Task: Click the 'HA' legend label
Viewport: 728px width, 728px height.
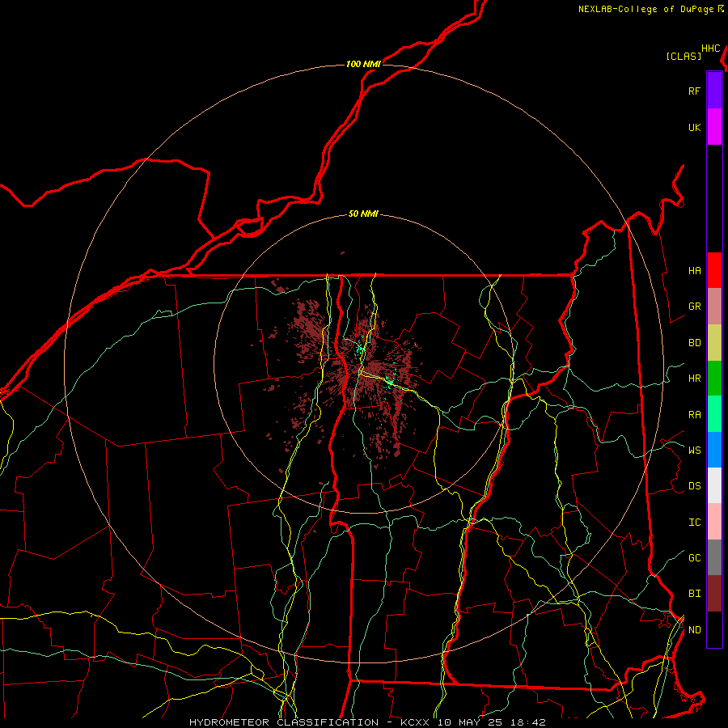Action: pos(694,270)
